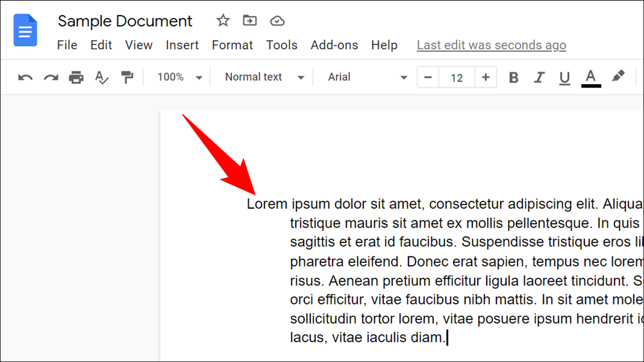Toggle bold formatting
This screenshot has width=644, height=362.
(514, 78)
